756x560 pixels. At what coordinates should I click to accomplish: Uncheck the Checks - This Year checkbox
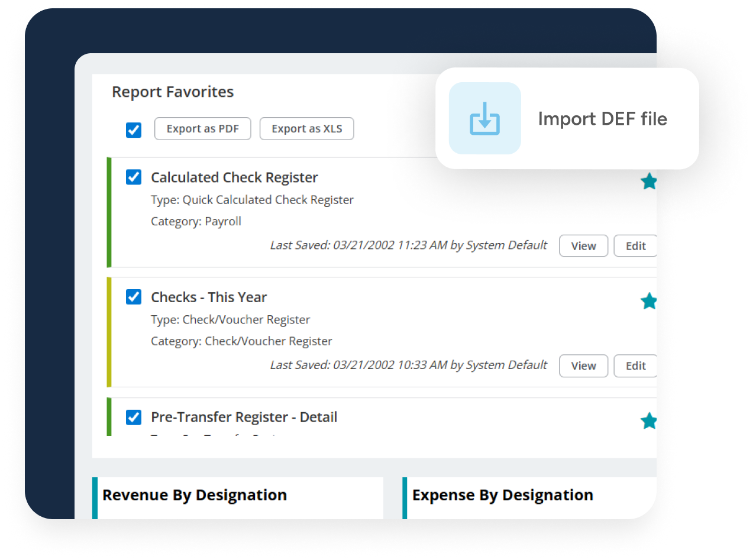(x=134, y=297)
